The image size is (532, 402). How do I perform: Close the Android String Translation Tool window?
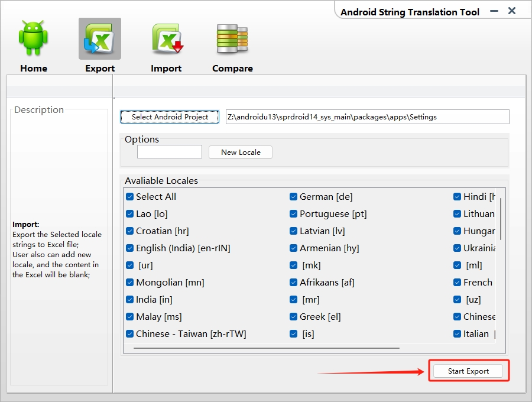click(x=512, y=11)
